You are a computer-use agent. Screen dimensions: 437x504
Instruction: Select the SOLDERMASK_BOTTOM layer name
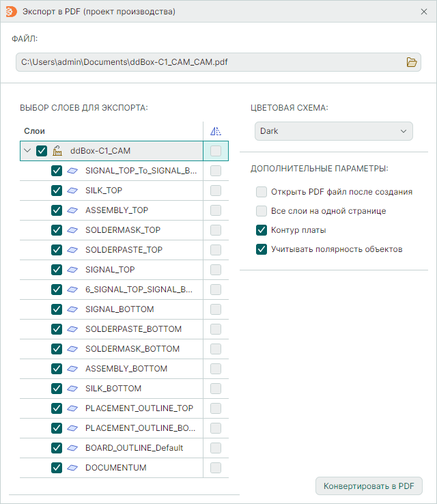132,349
